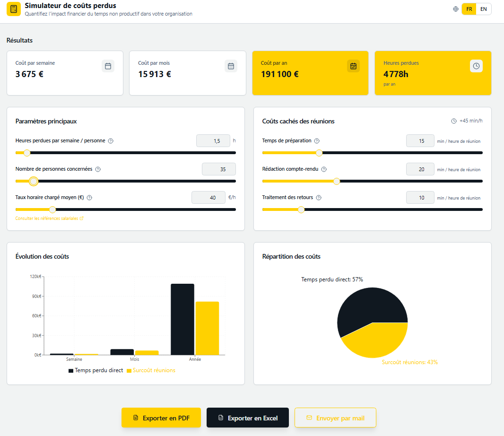Click the clock icon in lost hours card
Screen dimensions: 504x436
[476, 66]
